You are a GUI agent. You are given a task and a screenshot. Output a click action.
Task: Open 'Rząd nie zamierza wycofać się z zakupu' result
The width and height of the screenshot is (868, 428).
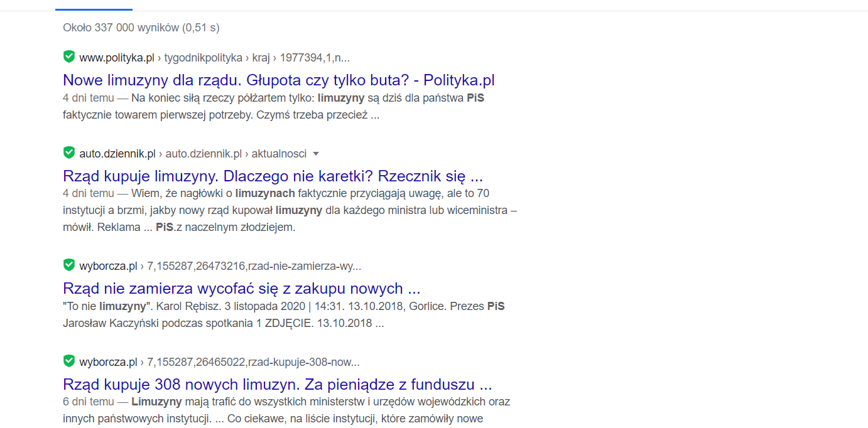241,289
